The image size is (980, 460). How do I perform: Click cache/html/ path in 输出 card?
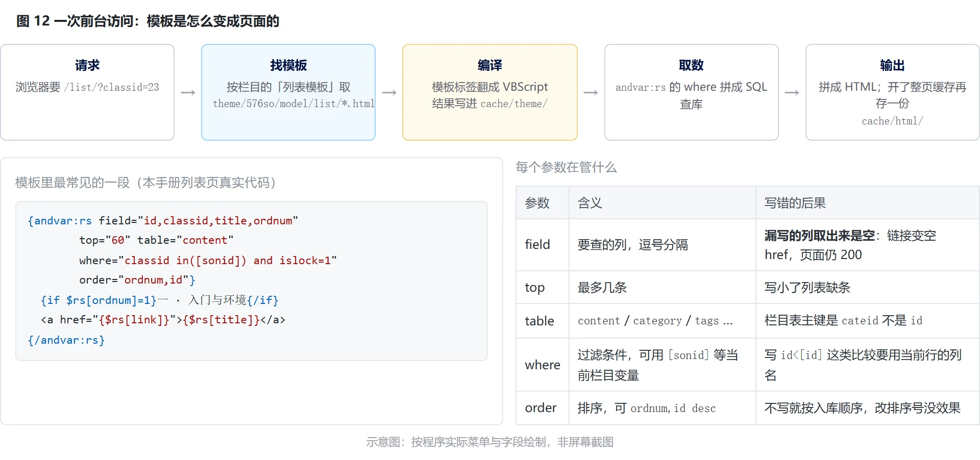click(892, 121)
